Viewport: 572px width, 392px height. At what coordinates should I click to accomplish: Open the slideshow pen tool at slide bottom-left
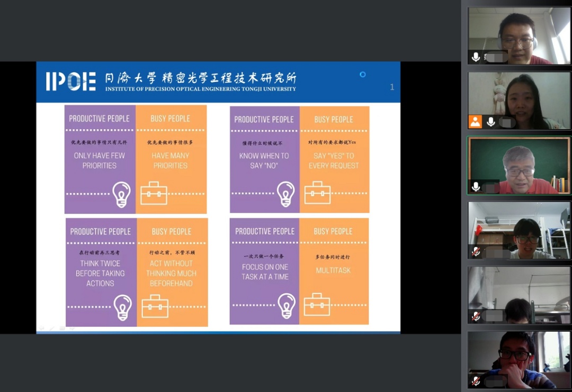click(x=51, y=329)
